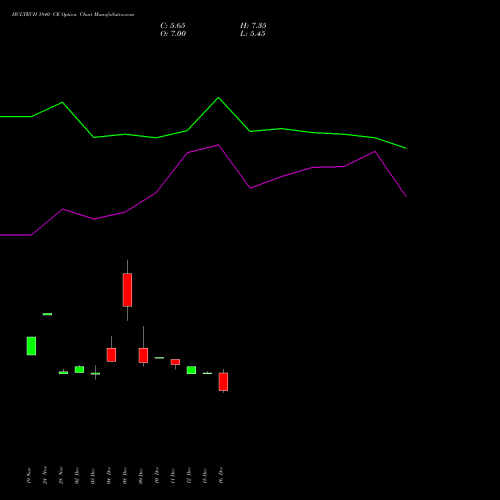This screenshot has width=500, height=500.
Task: Click the '16 Dec' date axis label
Action: point(221,475)
